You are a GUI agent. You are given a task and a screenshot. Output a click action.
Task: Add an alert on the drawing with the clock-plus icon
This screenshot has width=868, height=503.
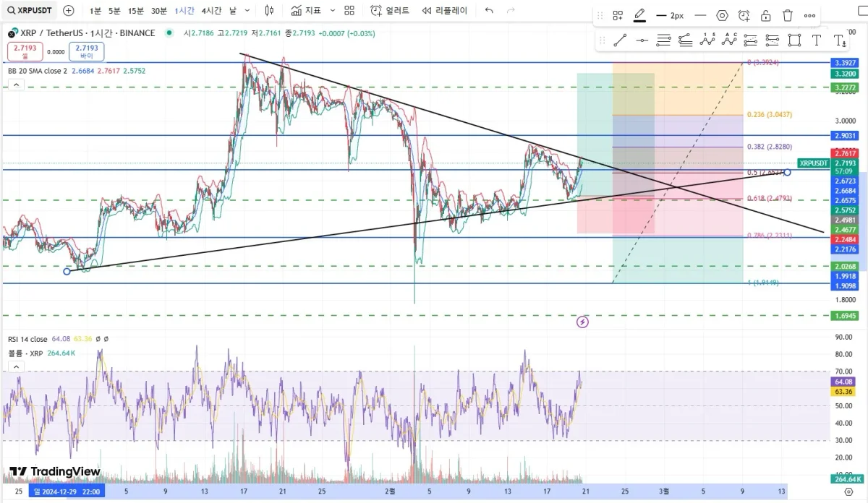click(744, 15)
